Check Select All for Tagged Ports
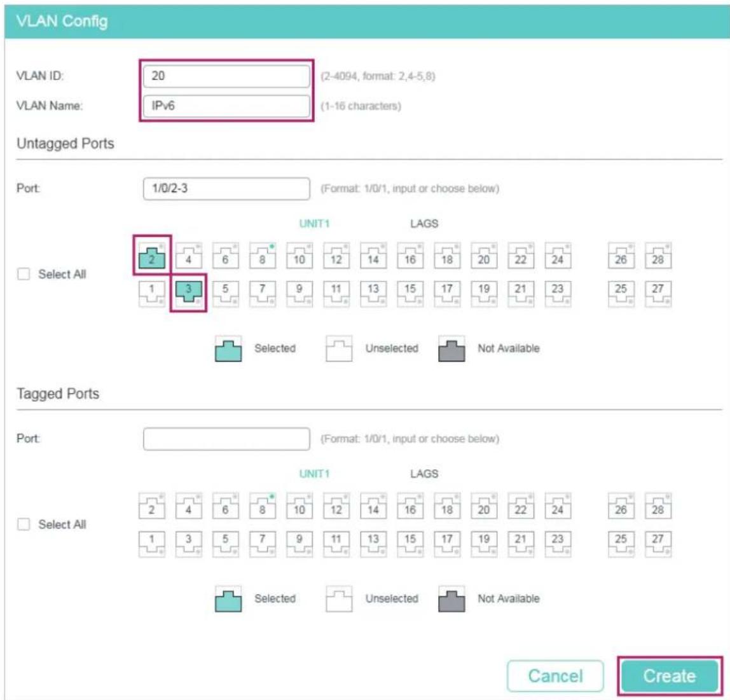Viewport: 730px width, 700px height. [24, 525]
